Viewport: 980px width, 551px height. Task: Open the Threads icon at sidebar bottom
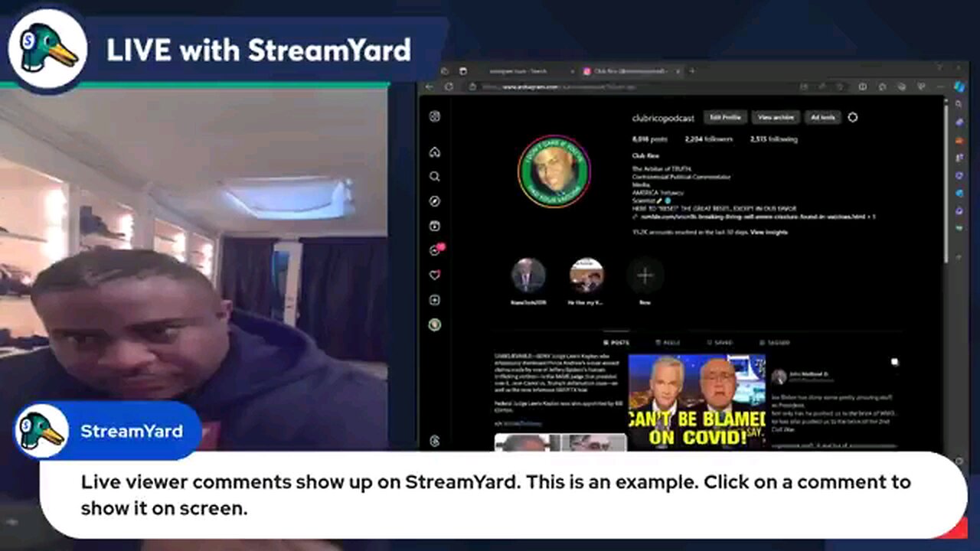(434, 441)
